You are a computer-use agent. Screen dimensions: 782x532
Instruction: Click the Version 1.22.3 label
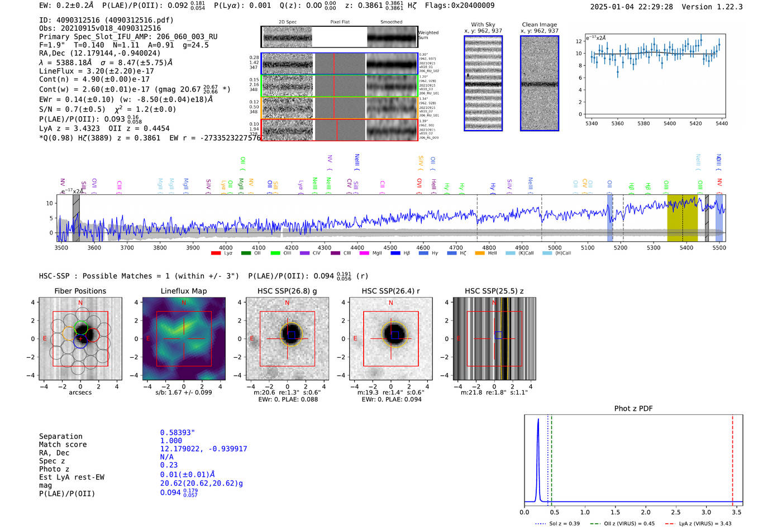coord(712,7)
